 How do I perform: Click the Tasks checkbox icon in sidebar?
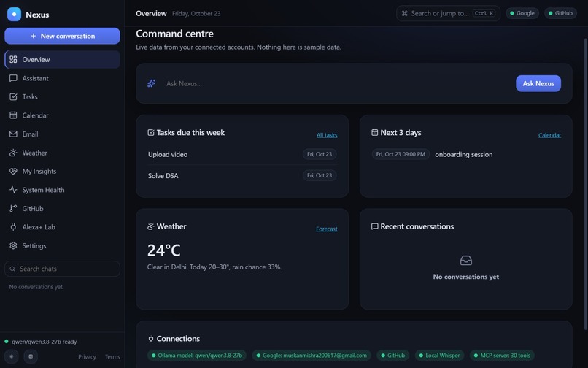pos(13,97)
